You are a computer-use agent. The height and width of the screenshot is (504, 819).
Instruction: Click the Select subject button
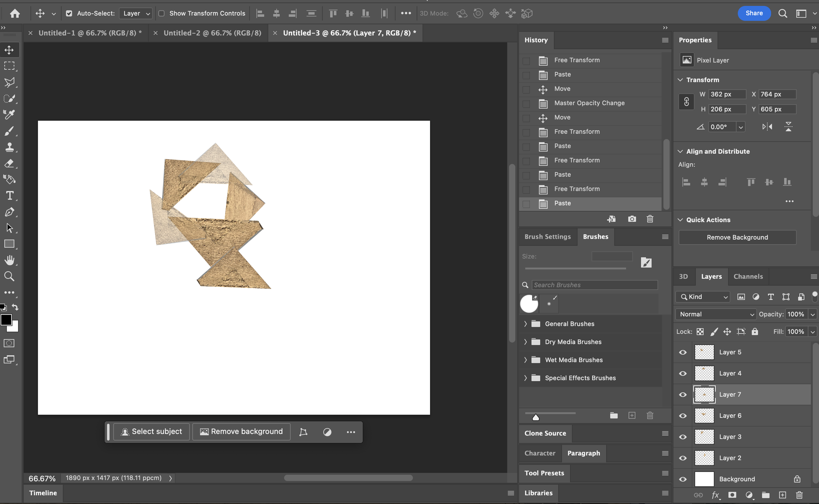coord(152,432)
